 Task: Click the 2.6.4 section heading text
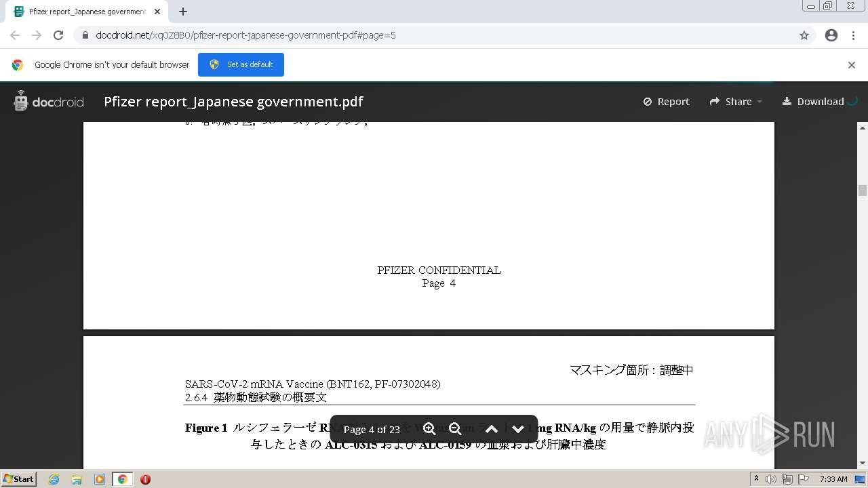256,397
